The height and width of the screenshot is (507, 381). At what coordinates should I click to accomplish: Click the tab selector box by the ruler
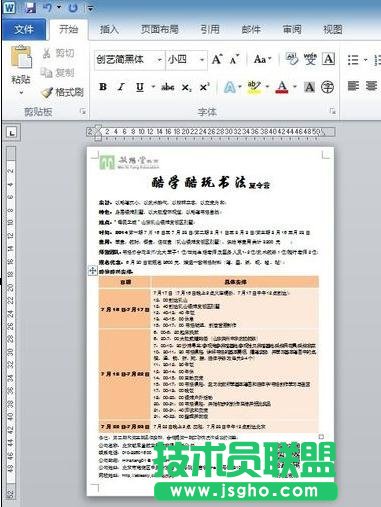coord(12,133)
